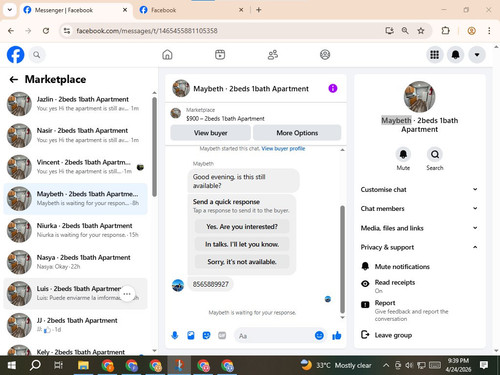Screen dimensions: 500x375
Task: Choose a GIF icon in composer
Action: pyautogui.click(x=222, y=335)
